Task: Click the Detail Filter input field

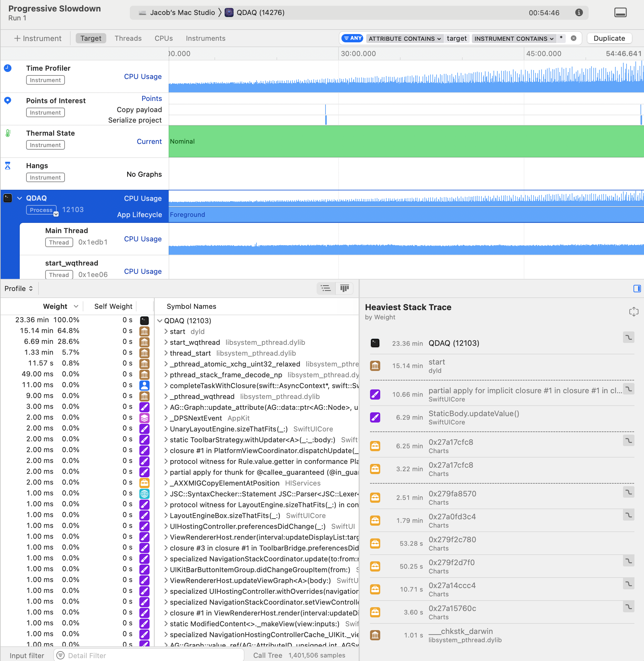Action: point(149,655)
